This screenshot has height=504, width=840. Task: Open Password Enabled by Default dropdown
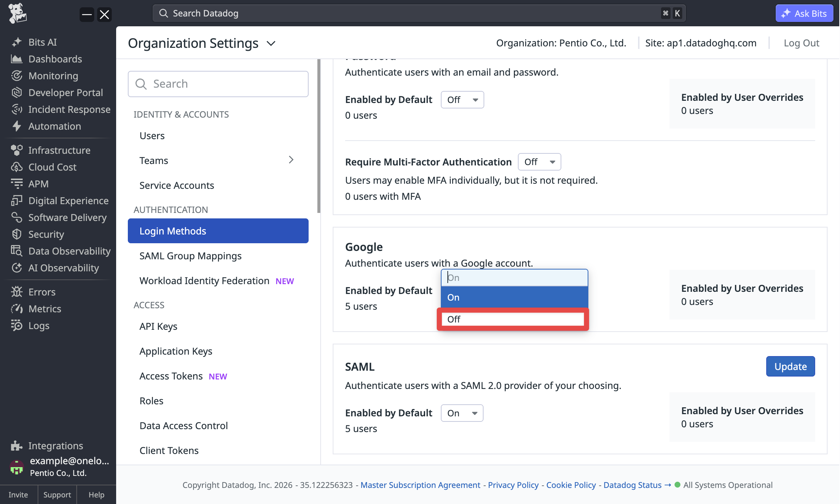coord(462,100)
